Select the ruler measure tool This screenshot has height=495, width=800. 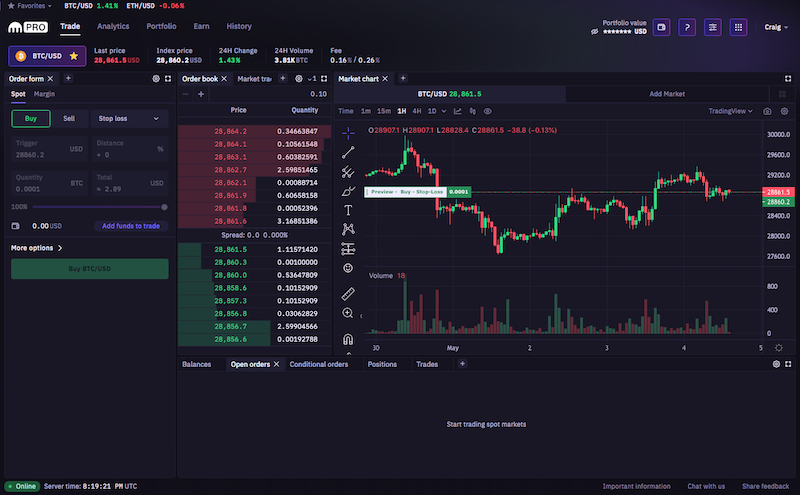coord(348,293)
